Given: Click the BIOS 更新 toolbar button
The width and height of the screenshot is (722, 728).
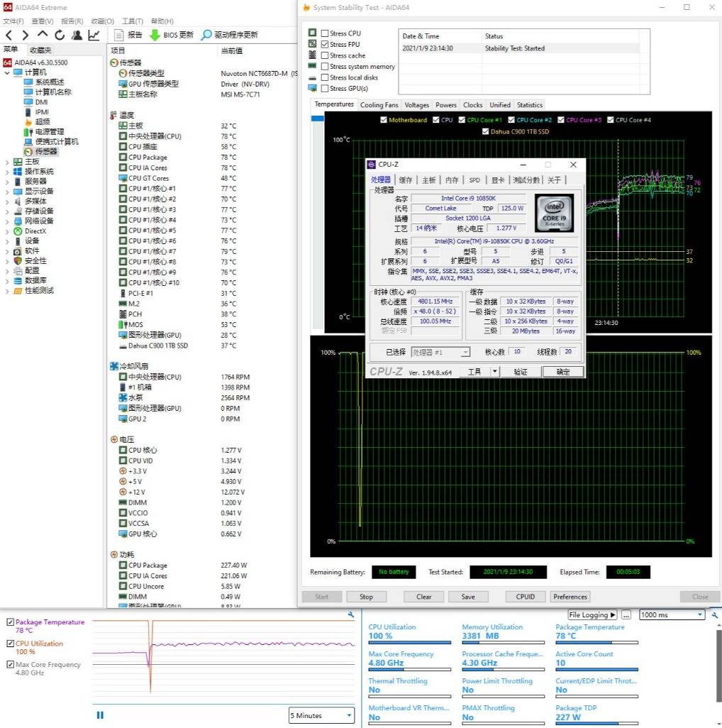Looking at the screenshot, I should tap(172, 35).
